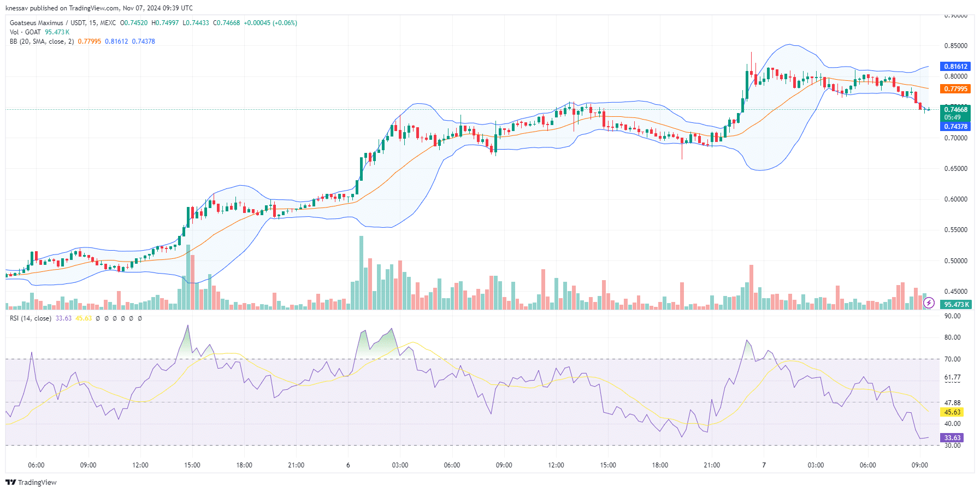Image resolution: width=980 pixels, height=492 pixels.
Task: Click the 95.473K volume value in legend
Action: pyautogui.click(x=57, y=32)
